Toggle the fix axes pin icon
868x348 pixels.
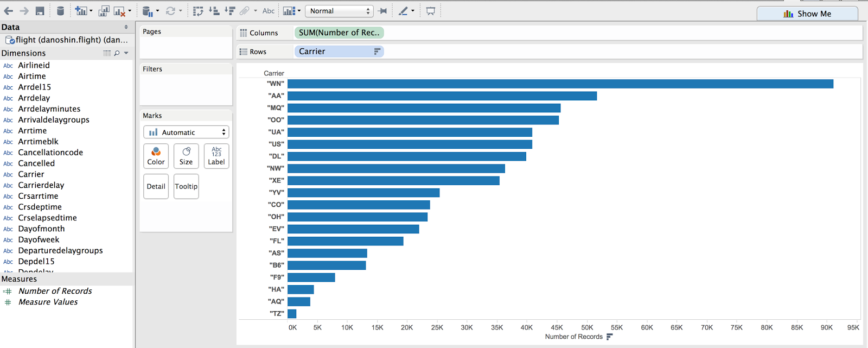tap(383, 11)
